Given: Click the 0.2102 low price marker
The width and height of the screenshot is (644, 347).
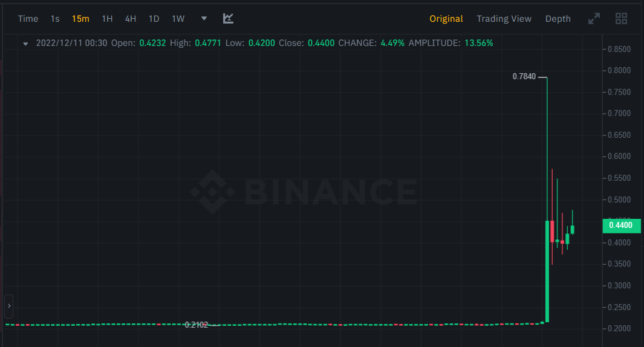Looking at the screenshot, I should pos(197,325).
